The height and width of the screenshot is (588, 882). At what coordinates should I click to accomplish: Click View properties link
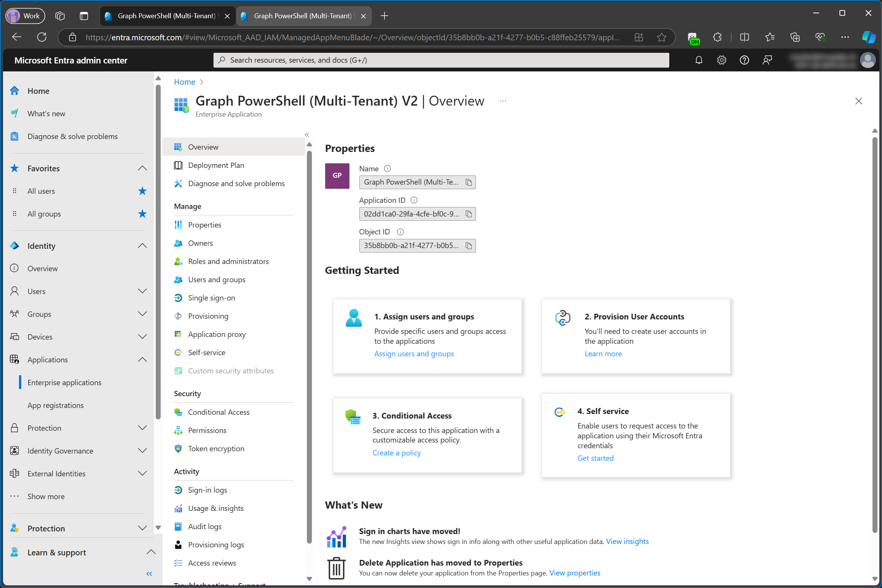(575, 573)
